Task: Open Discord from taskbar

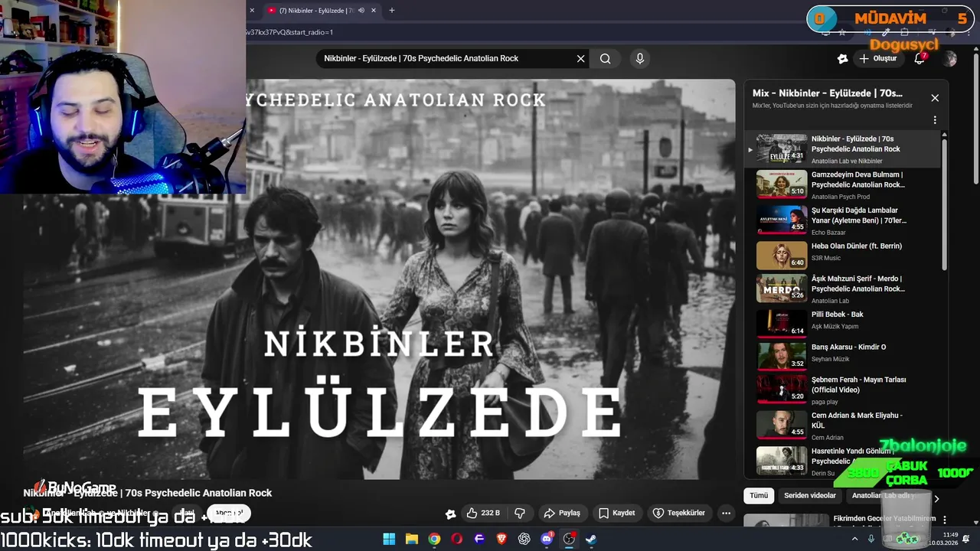Action: [x=547, y=539]
